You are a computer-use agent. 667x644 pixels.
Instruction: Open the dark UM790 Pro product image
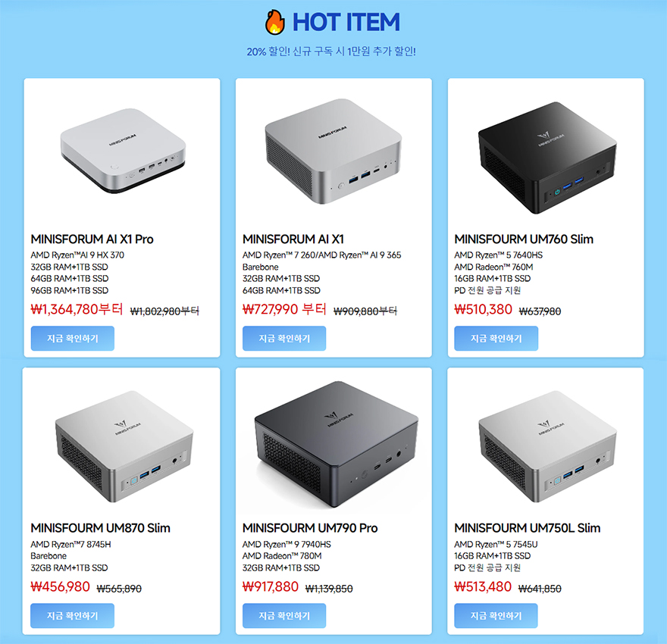pos(336,444)
